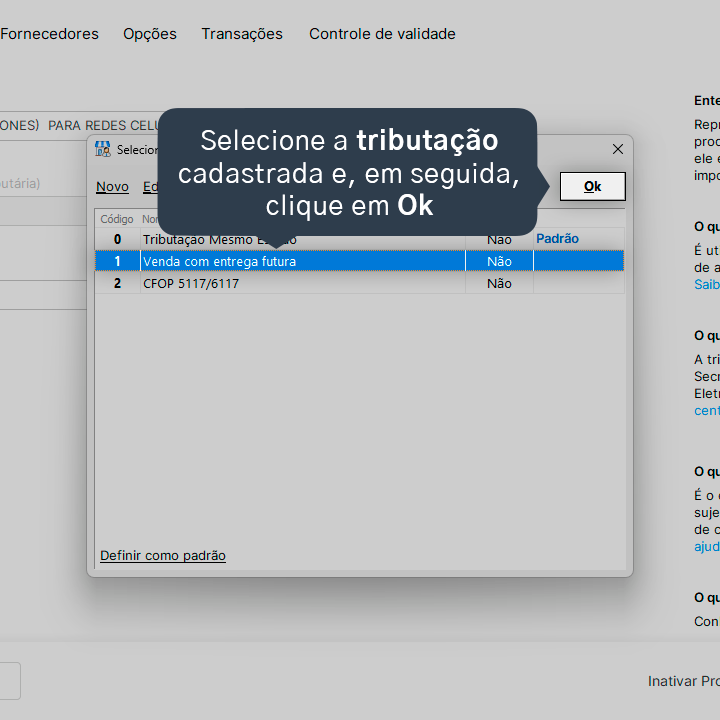Click code cell 2 in the list
Screen dimensions: 720x720
tap(118, 283)
